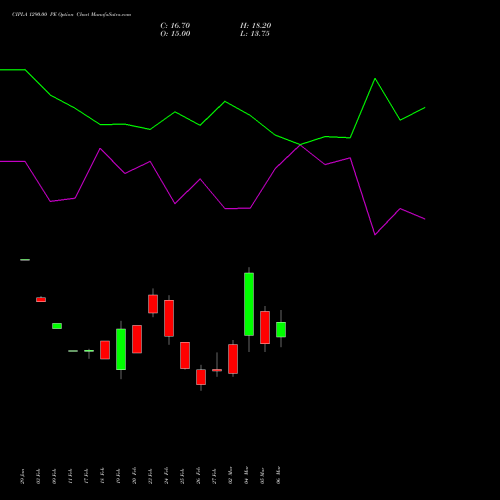Click the small red candle for 26 Feb
Viewport: 500px width, 500px height.
coord(201,377)
